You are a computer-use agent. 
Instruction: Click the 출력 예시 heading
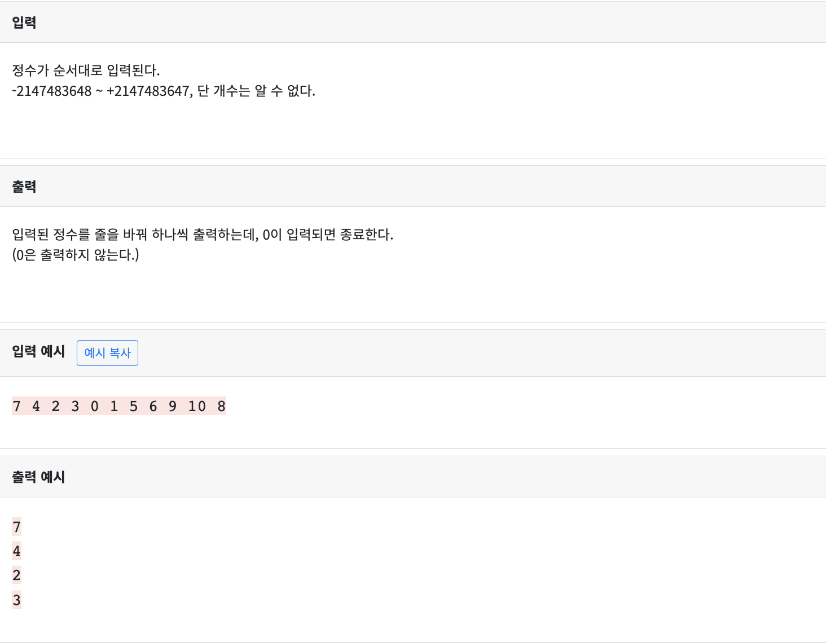(38, 477)
